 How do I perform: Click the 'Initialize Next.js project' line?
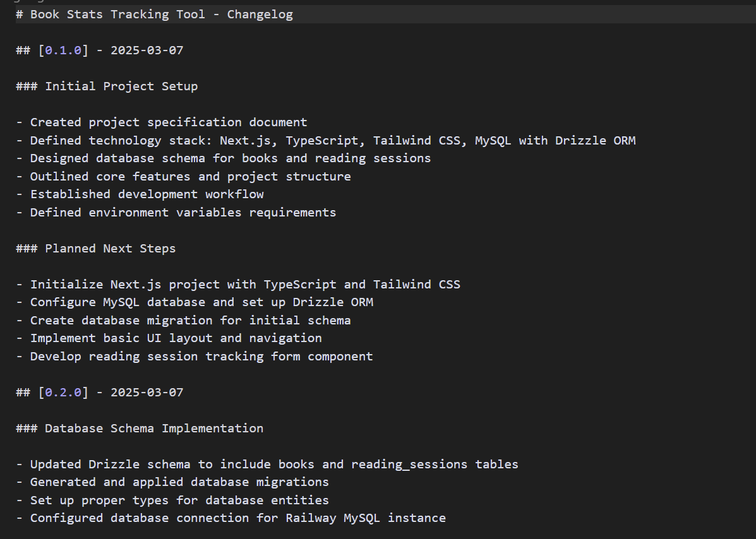tap(245, 285)
